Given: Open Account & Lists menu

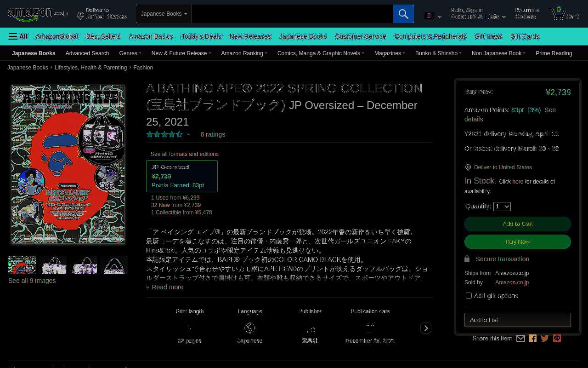Looking at the screenshot, I should [478, 13].
